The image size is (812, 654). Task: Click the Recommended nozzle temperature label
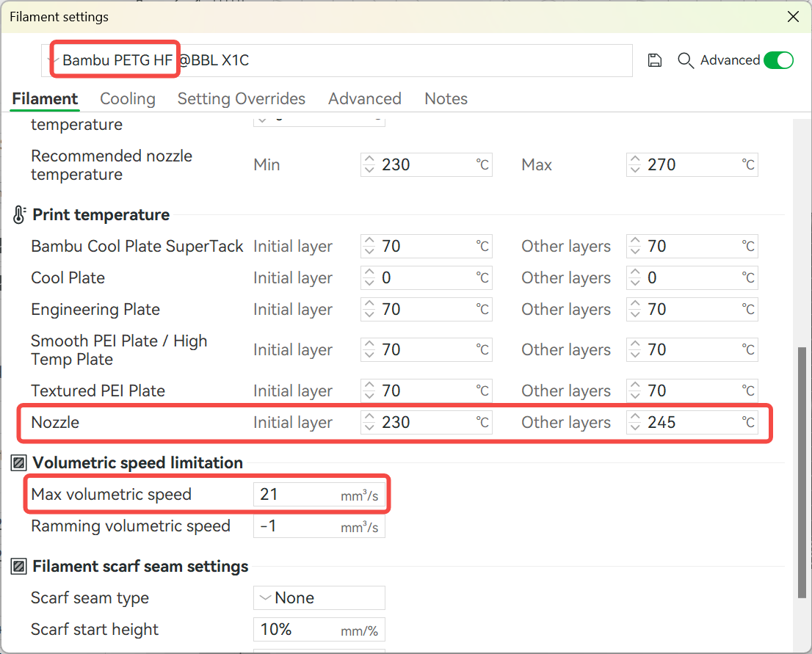[112, 164]
